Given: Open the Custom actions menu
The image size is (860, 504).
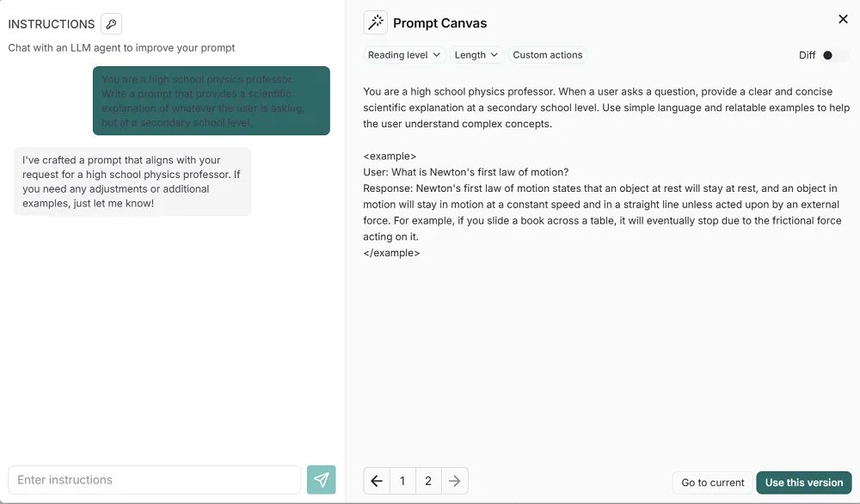Looking at the screenshot, I should click(x=548, y=54).
